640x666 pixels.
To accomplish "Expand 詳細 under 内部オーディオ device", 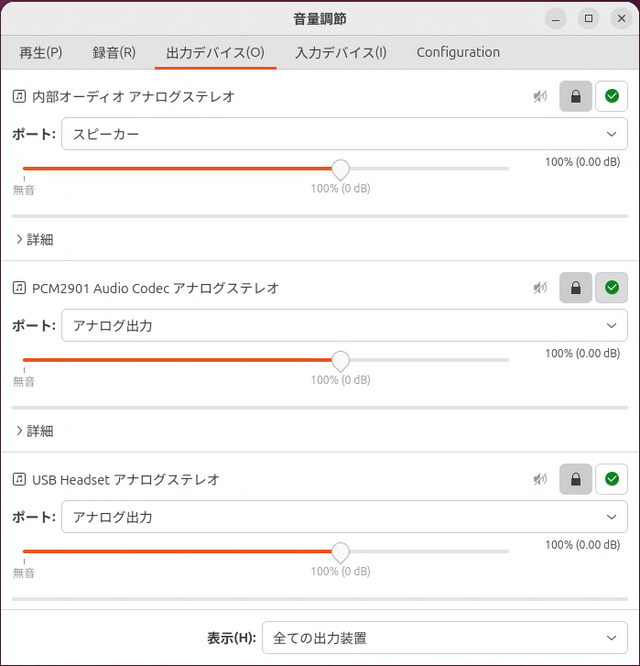I will 34,240.
